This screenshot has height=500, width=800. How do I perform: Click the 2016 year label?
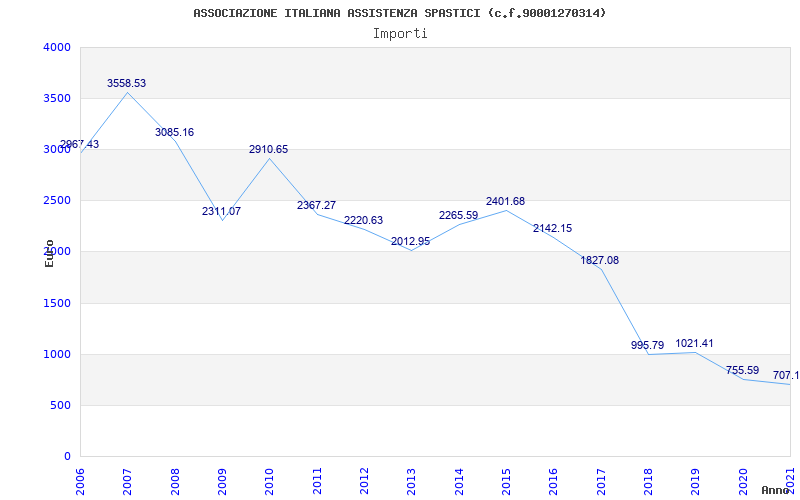coord(553,481)
